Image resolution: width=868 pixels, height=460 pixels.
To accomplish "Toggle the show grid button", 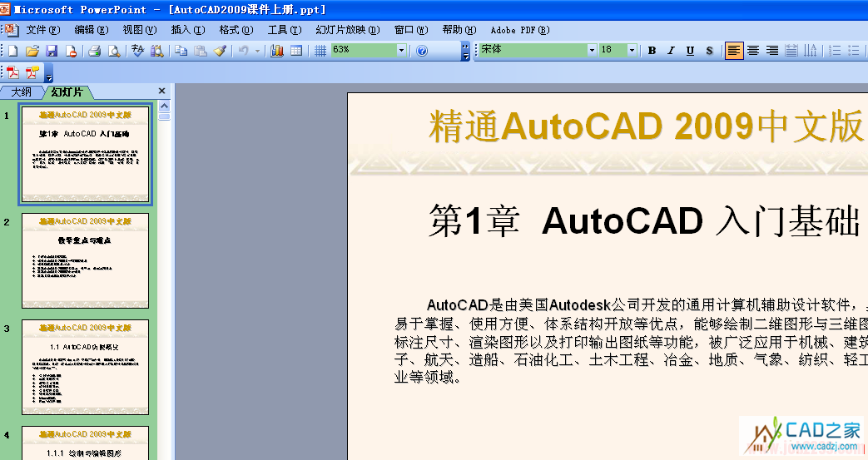I will click(x=320, y=51).
